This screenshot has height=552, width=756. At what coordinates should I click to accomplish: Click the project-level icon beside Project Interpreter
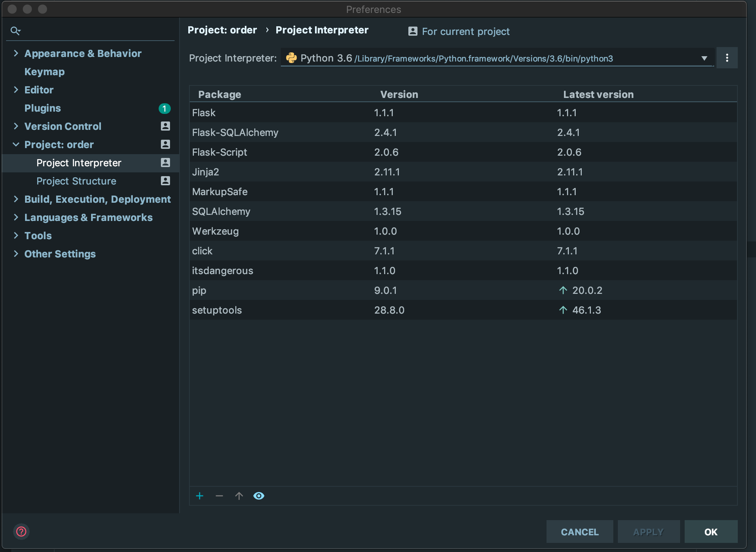pos(165,162)
